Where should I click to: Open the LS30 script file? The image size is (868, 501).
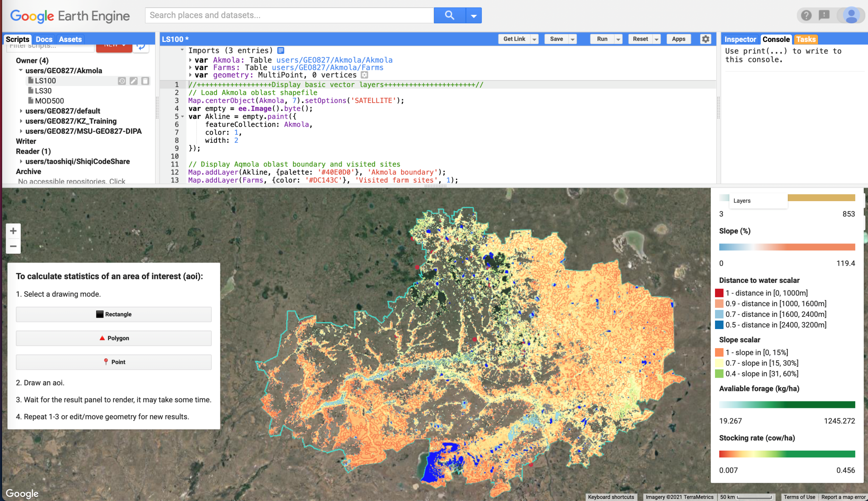pos(43,91)
